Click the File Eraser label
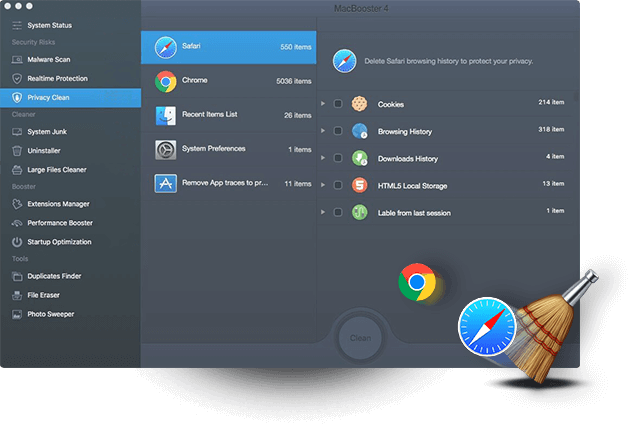The image size is (629, 431). [43, 295]
